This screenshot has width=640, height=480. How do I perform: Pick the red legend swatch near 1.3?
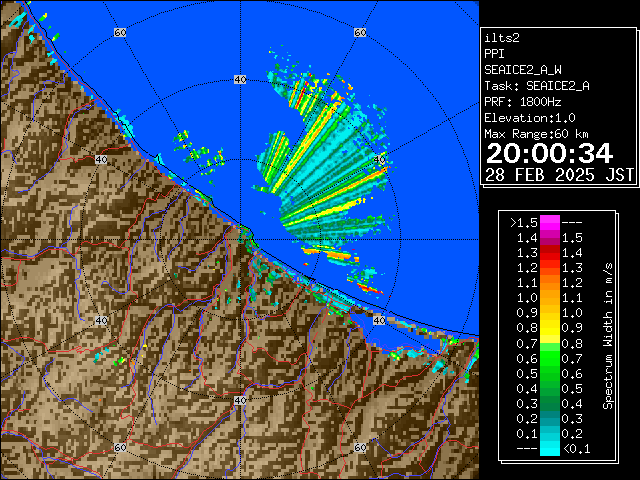[x=550, y=253]
